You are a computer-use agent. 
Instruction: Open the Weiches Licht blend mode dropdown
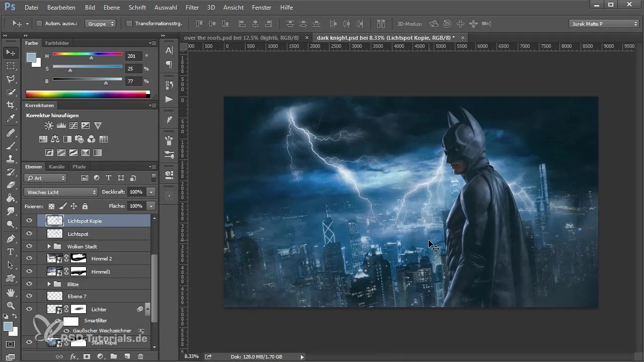pyautogui.click(x=61, y=192)
